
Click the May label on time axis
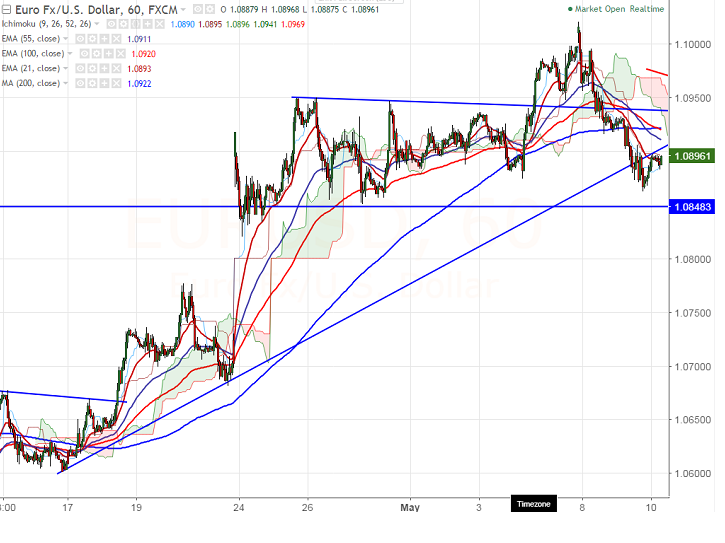tap(410, 507)
